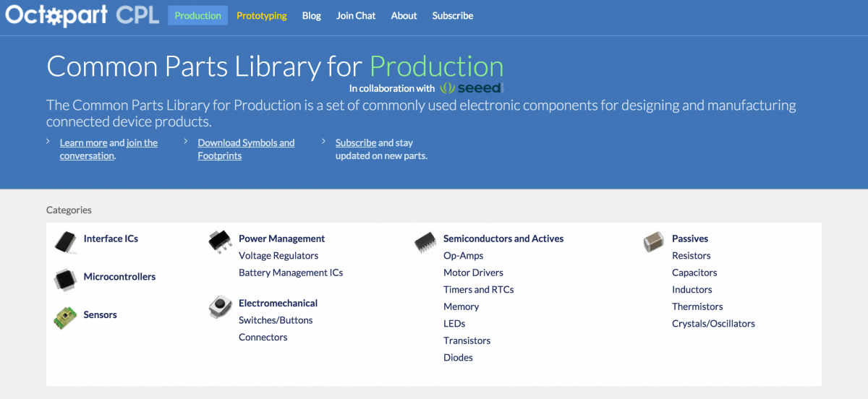Click the Electromechanical switch icon
The height and width of the screenshot is (399, 868).
(x=220, y=306)
